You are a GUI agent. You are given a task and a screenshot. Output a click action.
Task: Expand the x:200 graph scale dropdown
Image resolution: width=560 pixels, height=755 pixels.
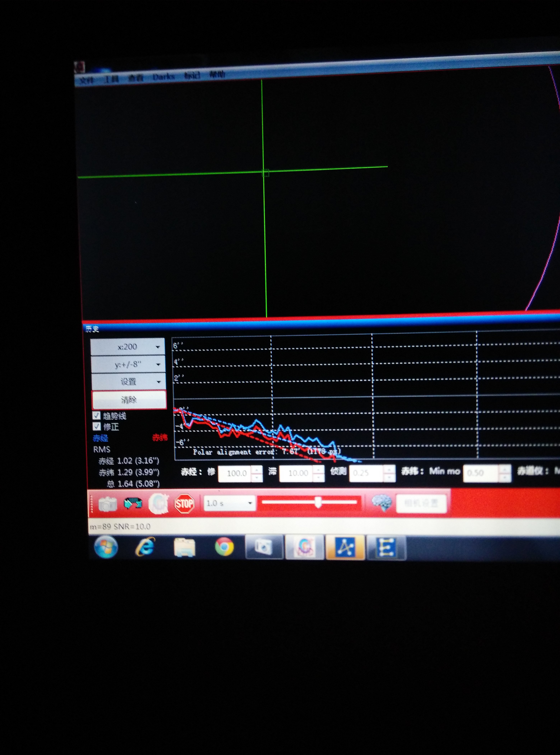[x=128, y=347]
